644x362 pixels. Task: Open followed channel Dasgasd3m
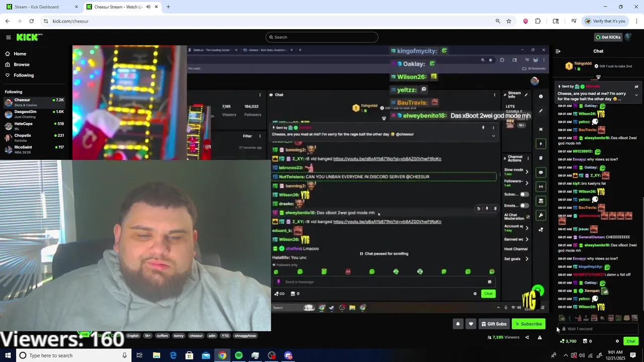coord(34,114)
